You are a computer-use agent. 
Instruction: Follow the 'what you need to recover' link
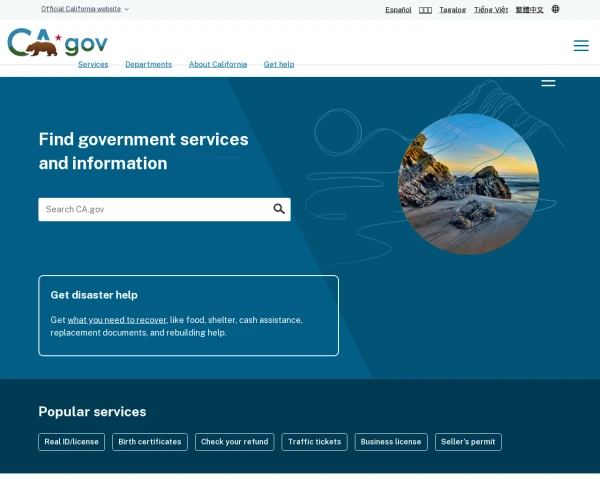(117, 320)
